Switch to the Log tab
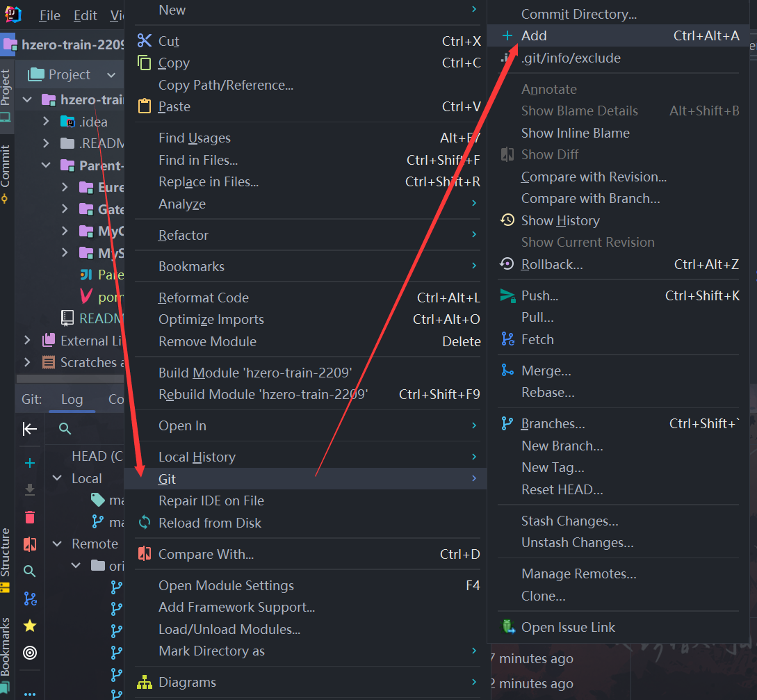 pyautogui.click(x=72, y=399)
